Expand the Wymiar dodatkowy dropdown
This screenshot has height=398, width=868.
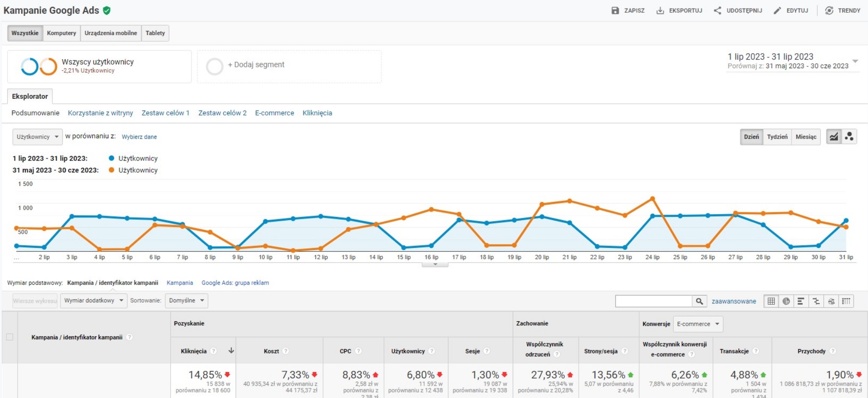(93, 301)
